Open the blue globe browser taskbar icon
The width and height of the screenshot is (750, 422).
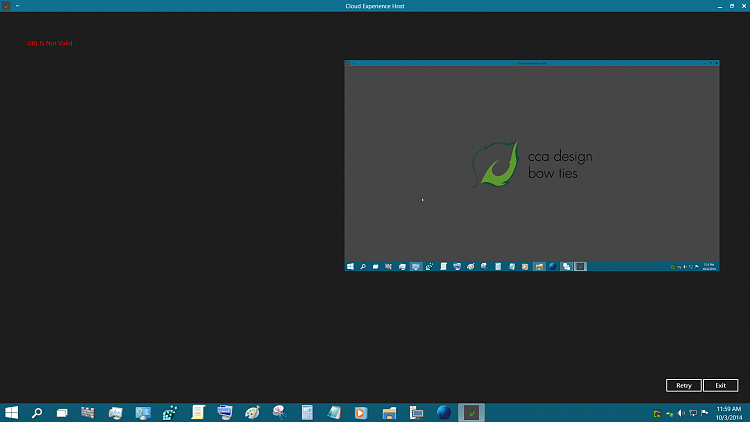pos(444,412)
